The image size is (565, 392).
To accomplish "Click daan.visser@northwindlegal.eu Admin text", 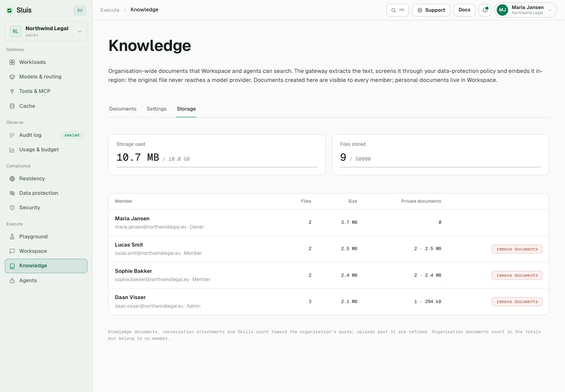I will 158,306.
